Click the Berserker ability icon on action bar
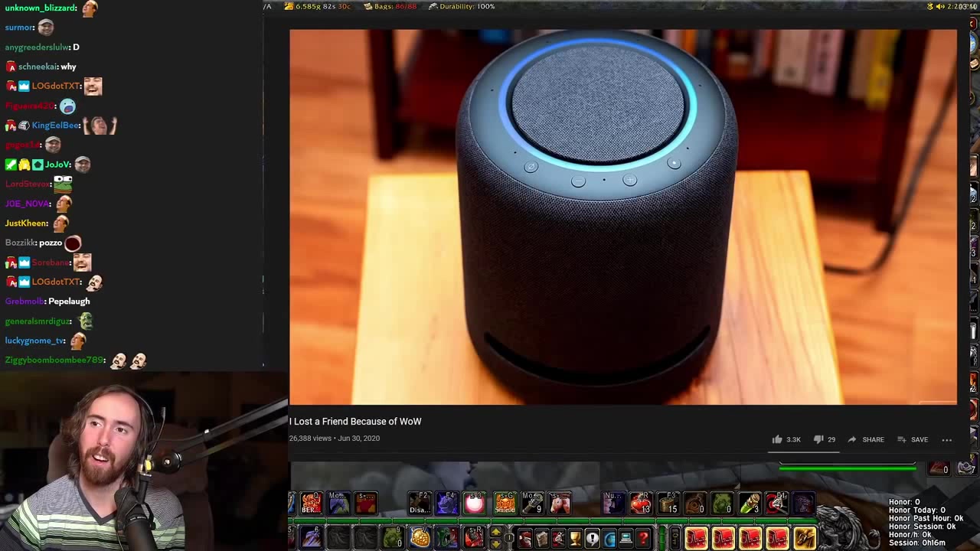This screenshot has height=551, width=980. tap(311, 503)
